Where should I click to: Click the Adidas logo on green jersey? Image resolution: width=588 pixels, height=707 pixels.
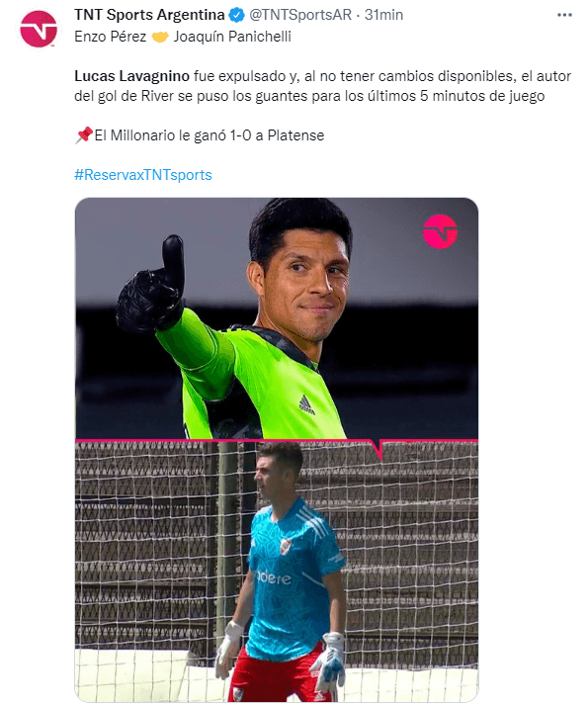(x=306, y=404)
